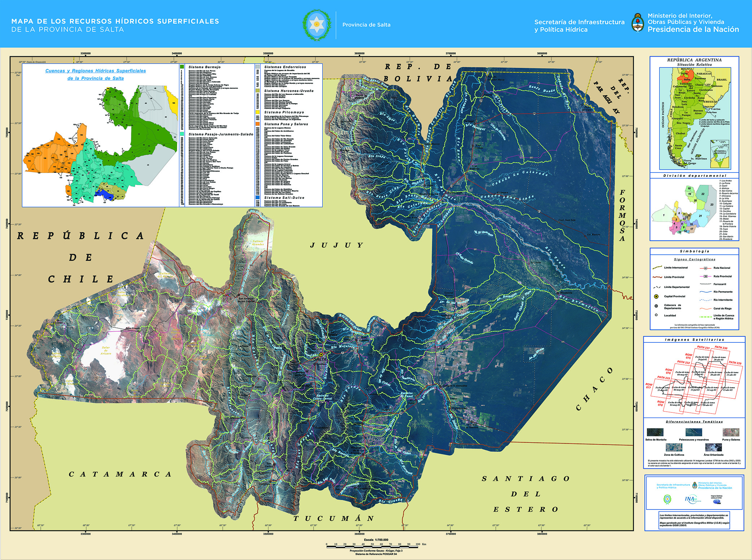Select the orange Sistema Puna y Salares swatch

pyautogui.click(x=257, y=124)
